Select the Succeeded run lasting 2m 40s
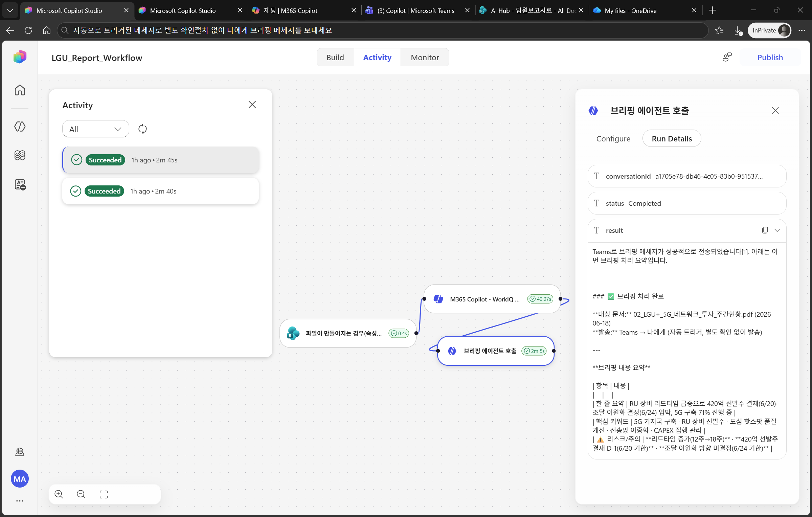Screen dimensions: 812x517 pos(161,191)
